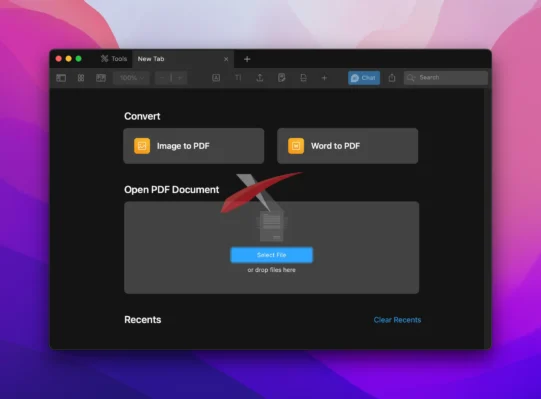Toggle the sidebar panel icon

click(x=61, y=78)
